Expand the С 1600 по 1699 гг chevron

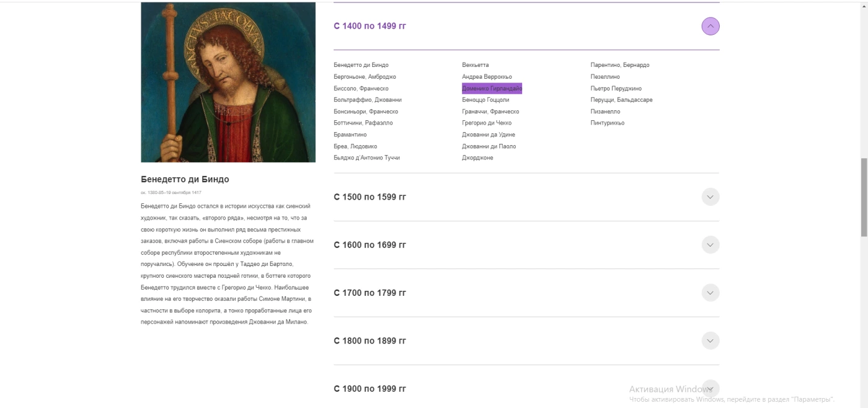point(710,245)
